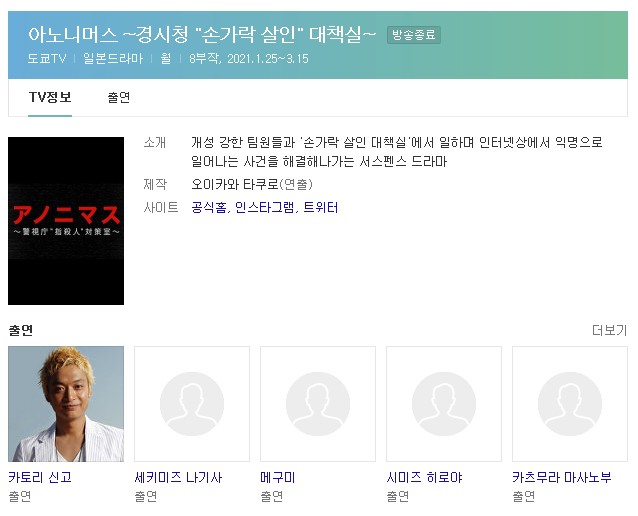The width and height of the screenshot is (638, 516).
Task: Click the 소개 label
Action: click(155, 142)
